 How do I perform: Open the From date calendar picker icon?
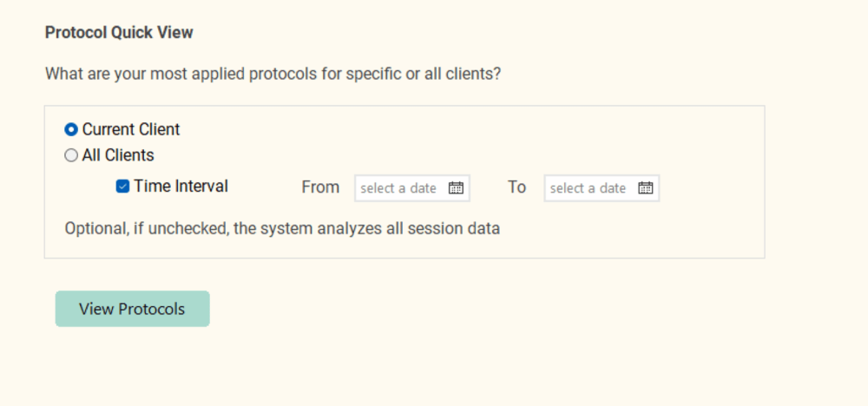[x=456, y=188]
